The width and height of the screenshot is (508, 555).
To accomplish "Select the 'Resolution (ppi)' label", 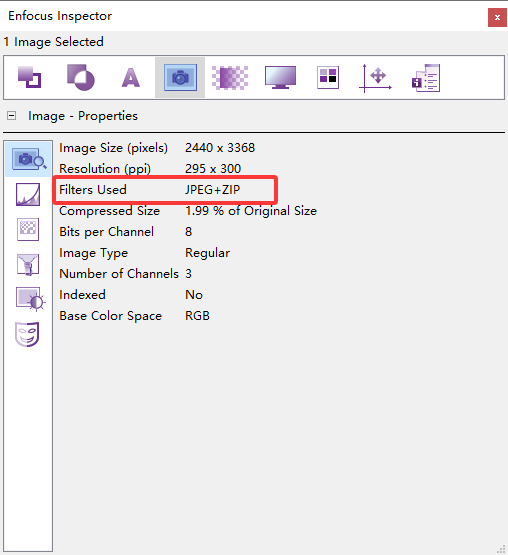I will [x=105, y=169].
